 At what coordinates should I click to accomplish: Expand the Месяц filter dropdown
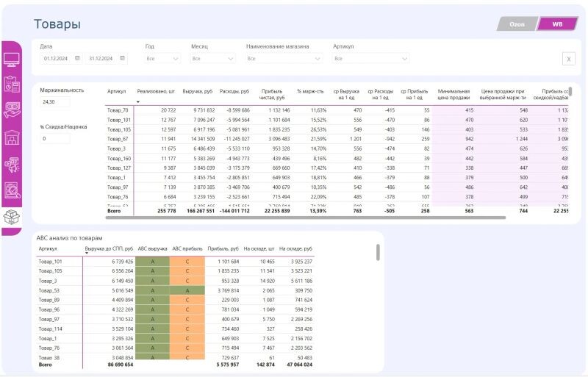point(214,58)
